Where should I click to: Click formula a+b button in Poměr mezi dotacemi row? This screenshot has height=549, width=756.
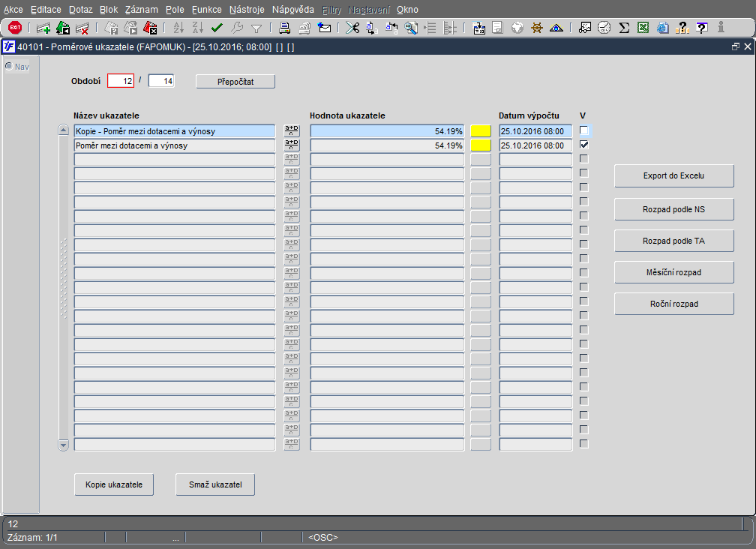pyautogui.click(x=292, y=145)
